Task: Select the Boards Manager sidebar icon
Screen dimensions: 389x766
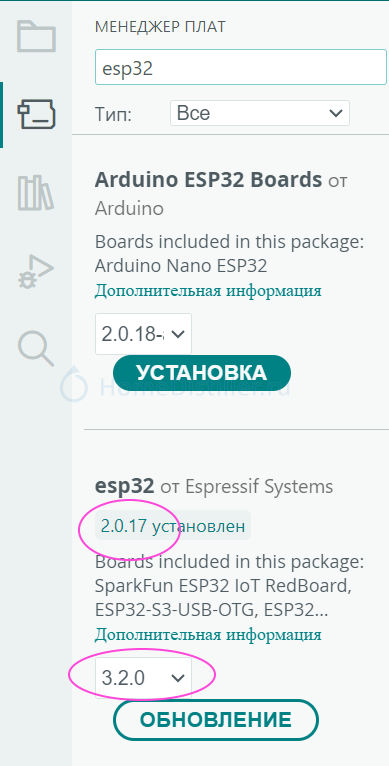Action: 36,114
